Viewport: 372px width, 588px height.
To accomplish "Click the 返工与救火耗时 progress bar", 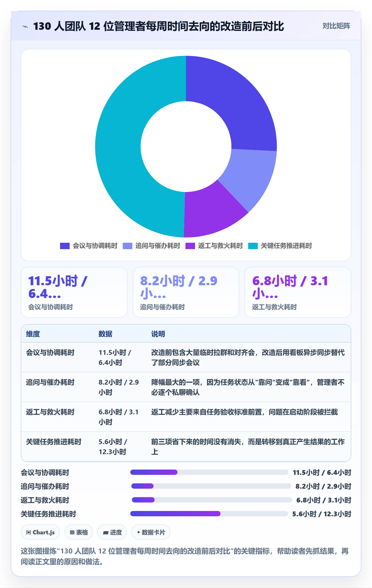I will point(212,500).
